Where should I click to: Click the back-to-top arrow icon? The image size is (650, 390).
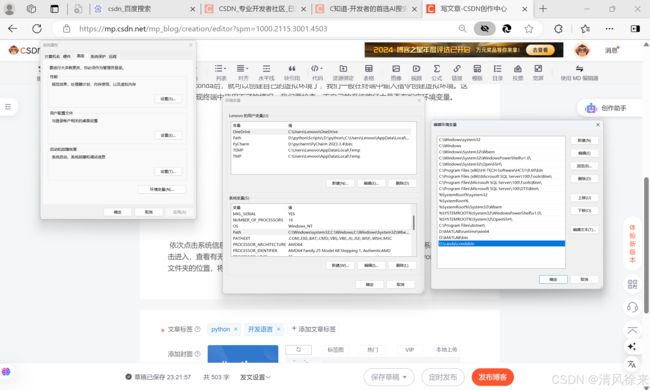632,330
